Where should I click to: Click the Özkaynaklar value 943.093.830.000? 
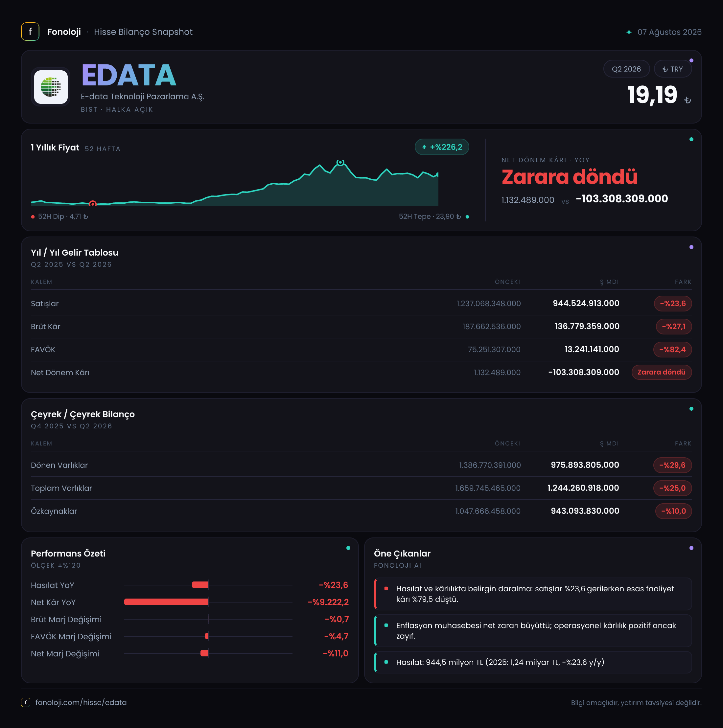(x=585, y=511)
